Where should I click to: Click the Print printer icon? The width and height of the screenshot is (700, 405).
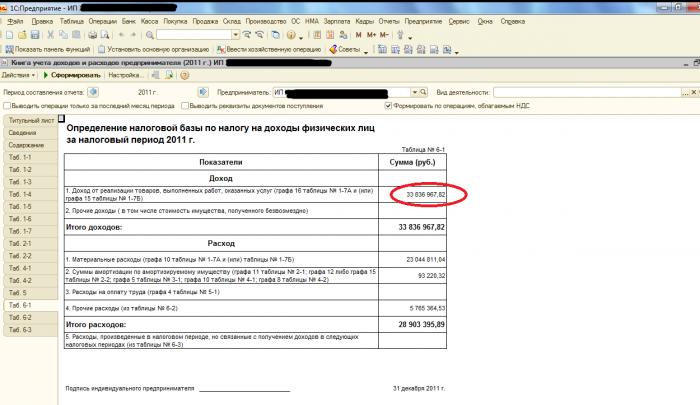click(x=92, y=35)
